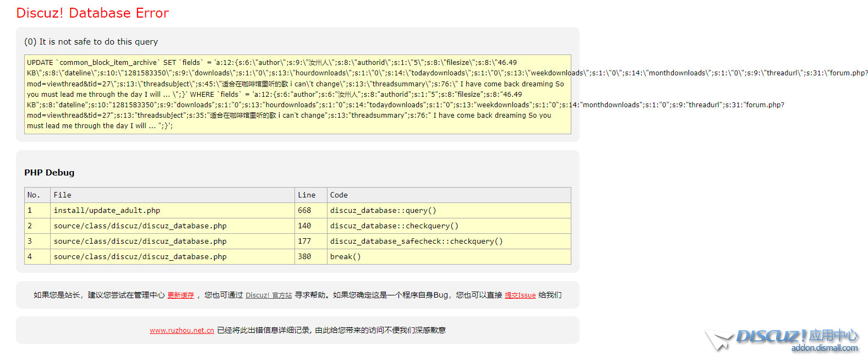Screen dimensions: 868x362
Task: Click row number 4 cell
Action: [37, 257]
